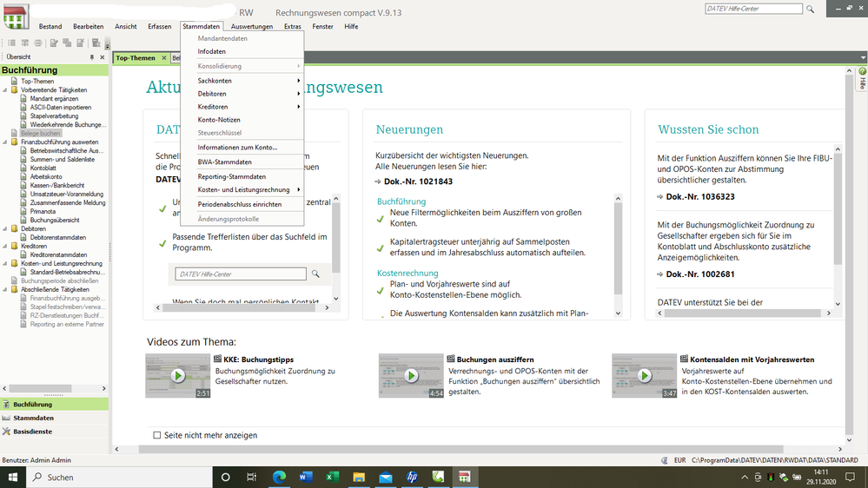Click the duplicate windows toolbar icon
Viewport: 868px width, 488px height.
[67, 43]
